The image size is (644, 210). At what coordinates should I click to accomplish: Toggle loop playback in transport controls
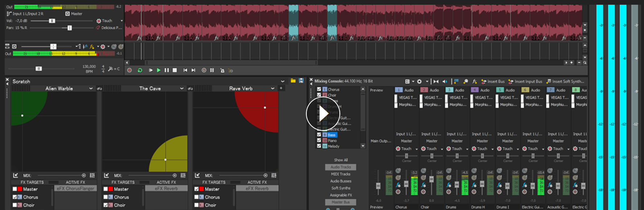[x=140, y=70]
